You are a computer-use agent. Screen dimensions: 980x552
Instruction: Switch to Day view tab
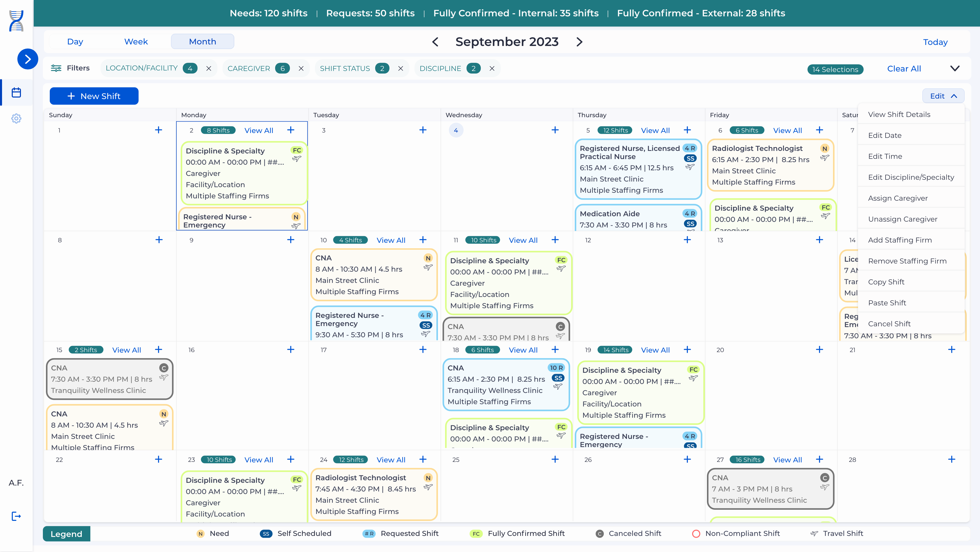[75, 42]
